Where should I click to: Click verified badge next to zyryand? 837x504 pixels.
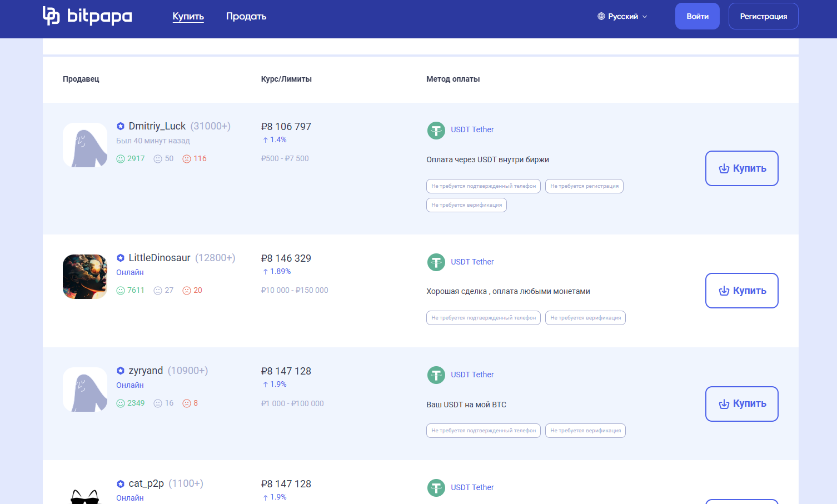(x=121, y=371)
